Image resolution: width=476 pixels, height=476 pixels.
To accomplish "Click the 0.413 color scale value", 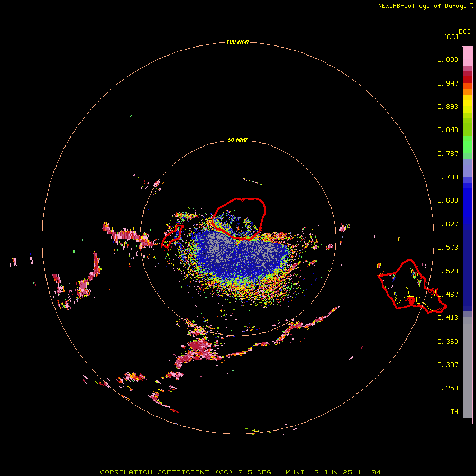I will [x=448, y=318].
